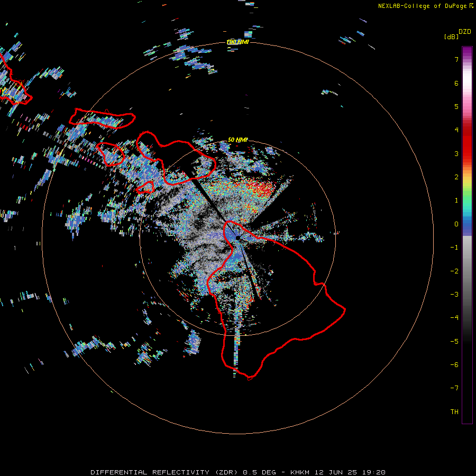Viewport: 476px width, 476px height.
Task: Click the -6 value on color scale
Action: pyautogui.click(x=454, y=365)
